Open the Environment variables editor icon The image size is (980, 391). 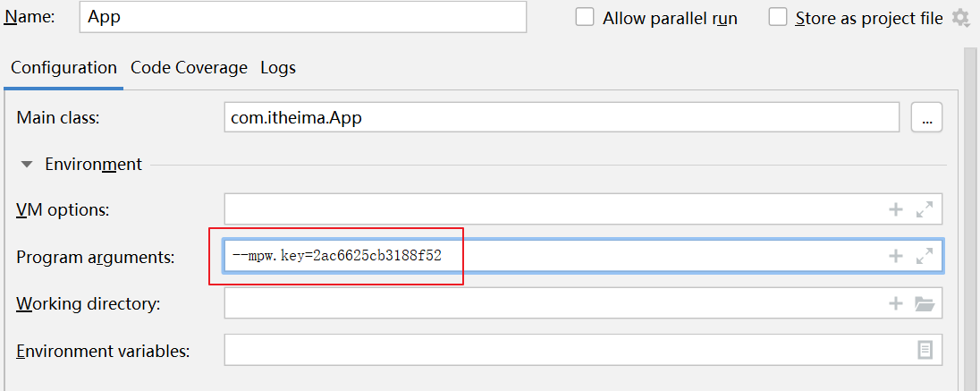click(925, 350)
